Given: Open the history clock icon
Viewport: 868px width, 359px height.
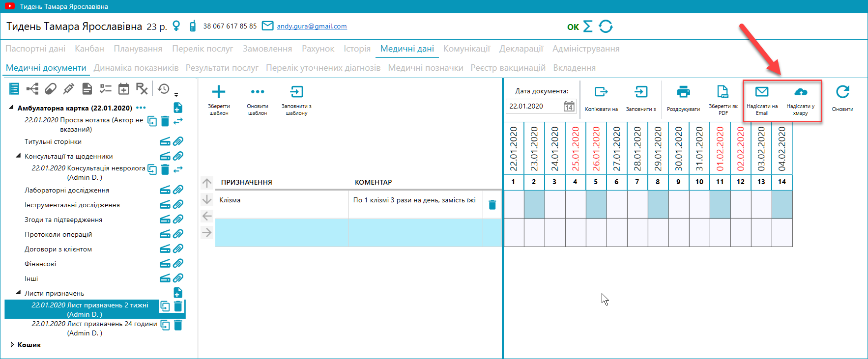Looking at the screenshot, I should click(164, 89).
